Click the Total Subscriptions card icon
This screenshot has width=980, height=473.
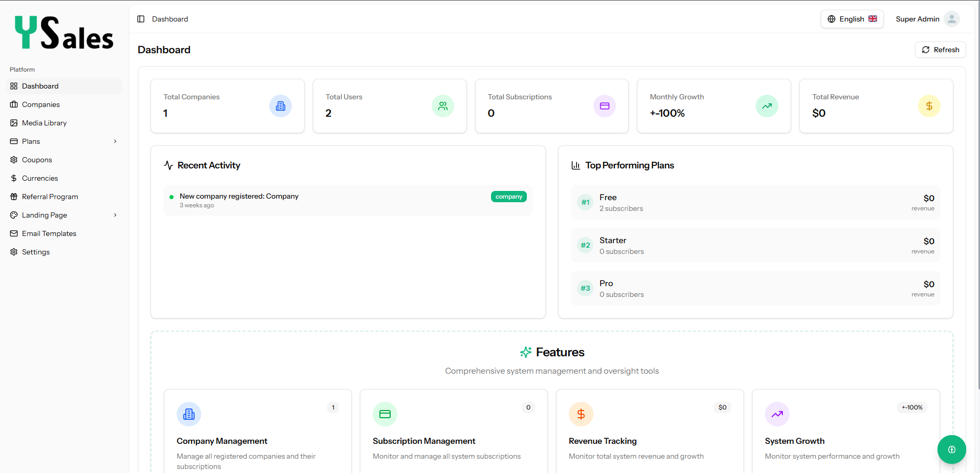[x=605, y=106]
